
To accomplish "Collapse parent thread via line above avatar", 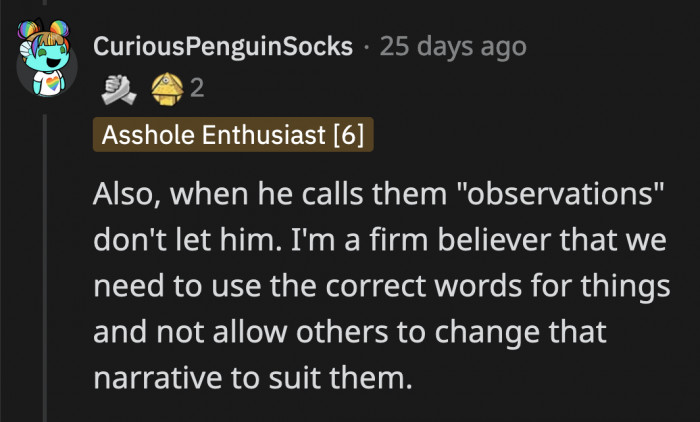I will (x=44, y=2).
